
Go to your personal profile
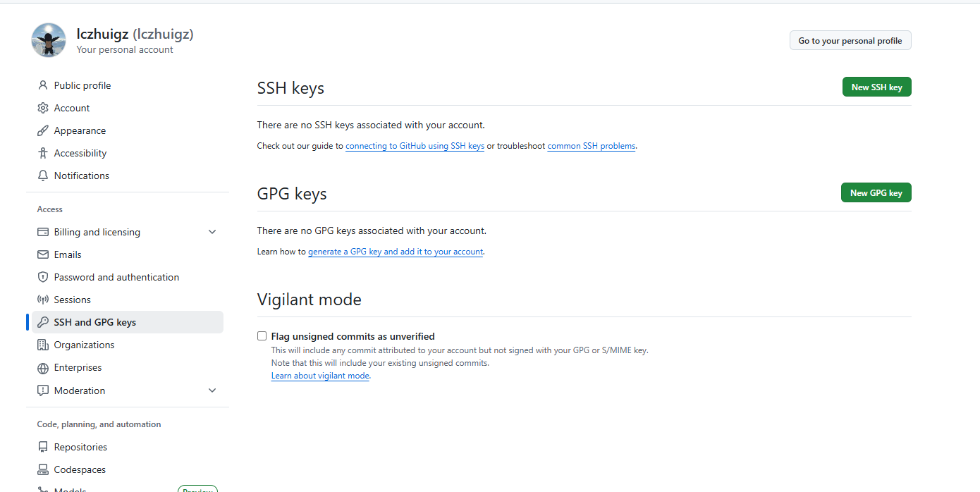[850, 41]
